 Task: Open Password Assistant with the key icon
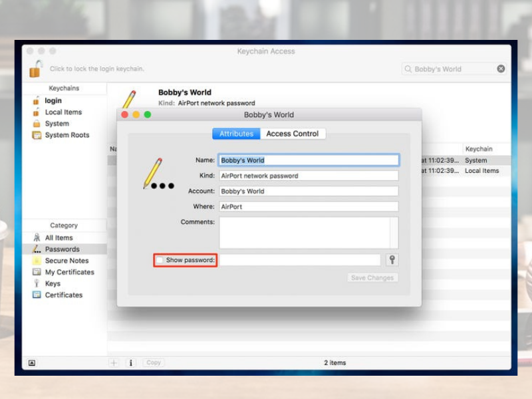pos(392,260)
